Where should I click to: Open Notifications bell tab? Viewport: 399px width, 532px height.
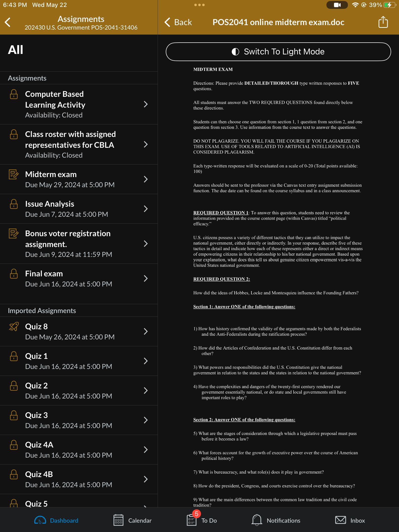click(276, 520)
